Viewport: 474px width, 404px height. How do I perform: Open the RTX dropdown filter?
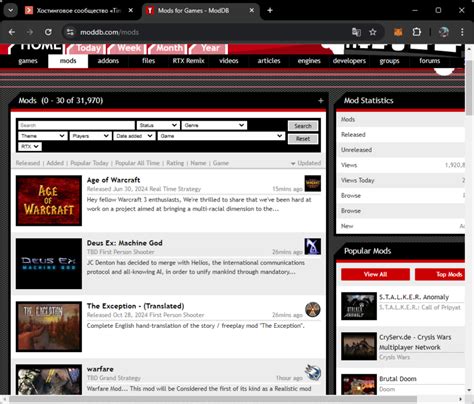point(30,146)
